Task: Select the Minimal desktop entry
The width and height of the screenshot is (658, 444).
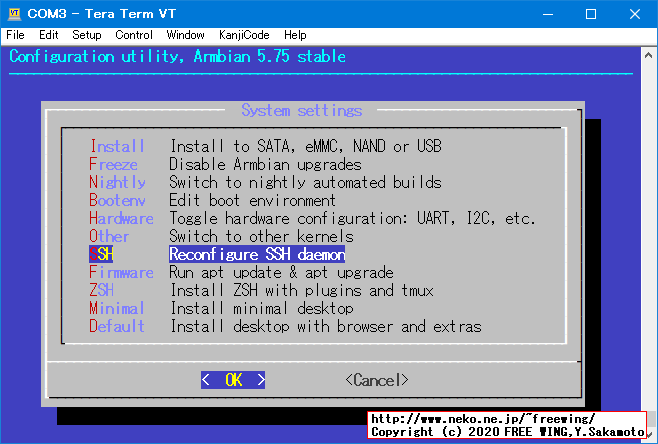Action: tap(117, 308)
